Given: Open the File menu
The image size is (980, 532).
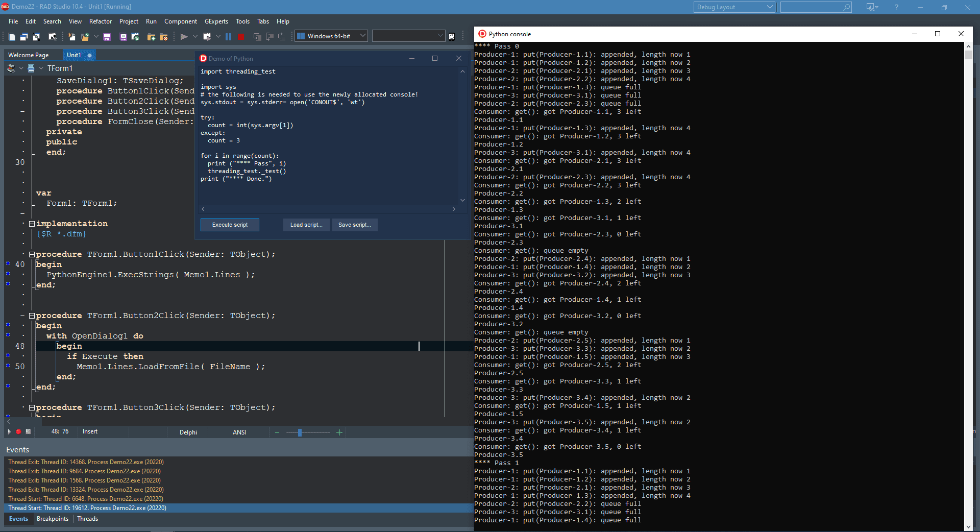Looking at the screenshot, I should pyautogui.click(x=13, y=21).
